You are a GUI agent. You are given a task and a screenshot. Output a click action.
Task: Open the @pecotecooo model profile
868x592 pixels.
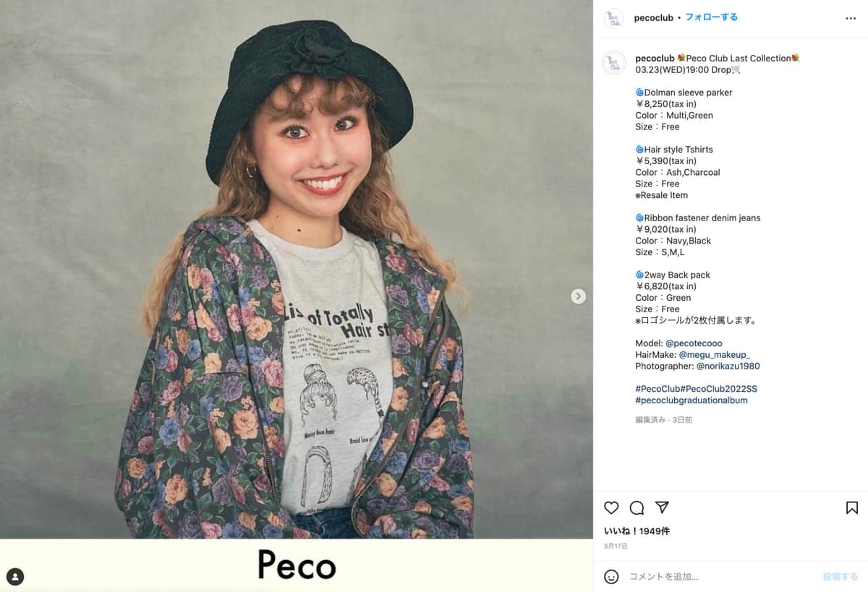[x=694, y=343]
